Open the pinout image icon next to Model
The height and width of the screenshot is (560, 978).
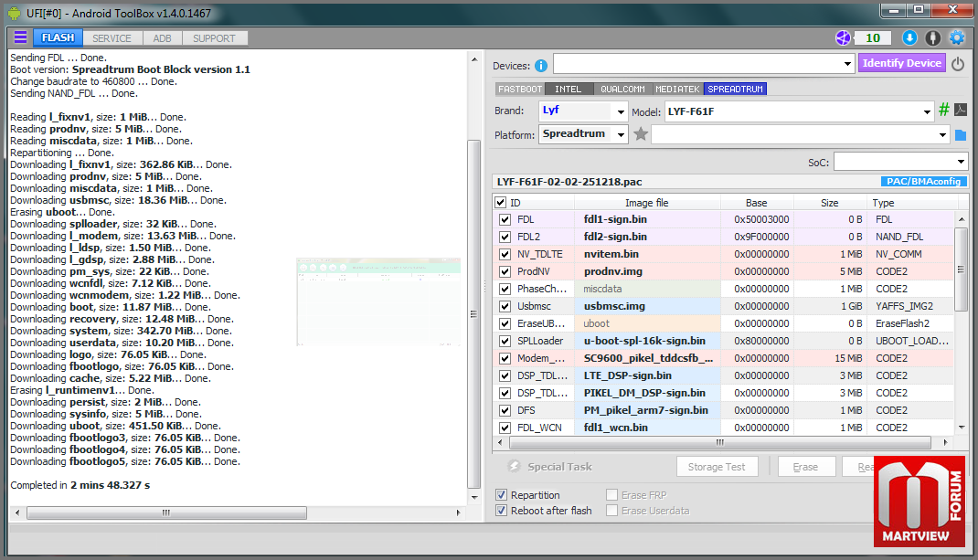[x=961, y=111]
